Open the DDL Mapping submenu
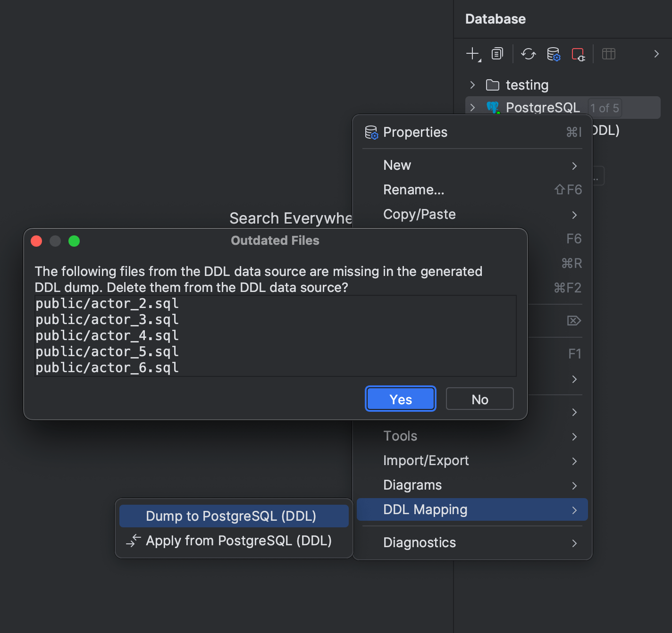The height and width of the screenshot is (633, 672). tap(425, 509)
